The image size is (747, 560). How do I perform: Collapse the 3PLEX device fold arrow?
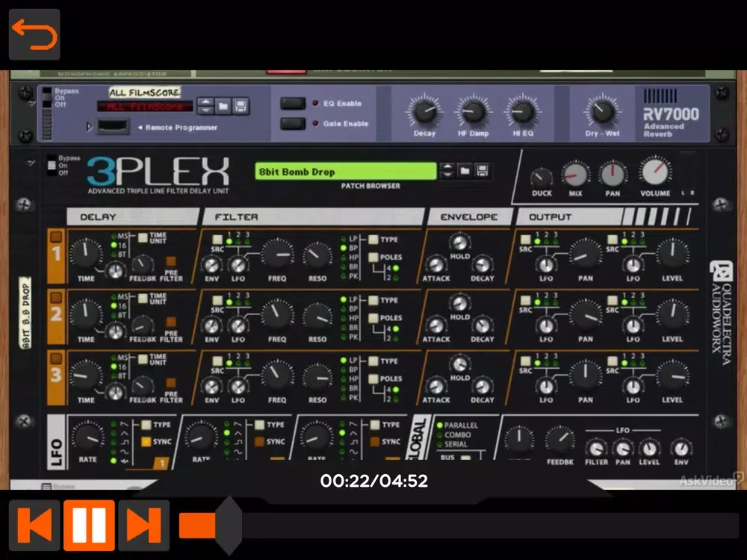(31, 164)
